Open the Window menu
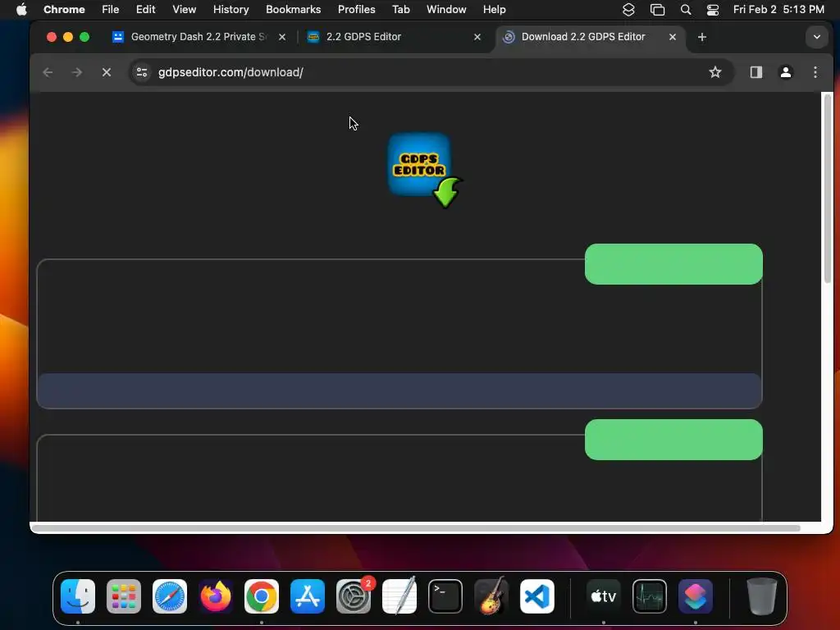The width and height of the screenshot is (840, 630). coord(446,10)
